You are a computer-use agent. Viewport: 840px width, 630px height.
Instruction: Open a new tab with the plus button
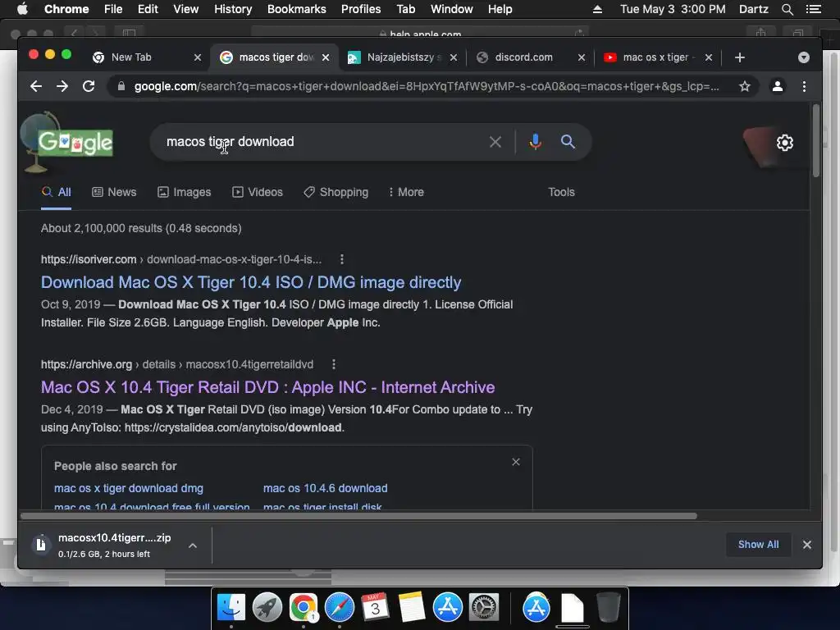tap(740, 57)
